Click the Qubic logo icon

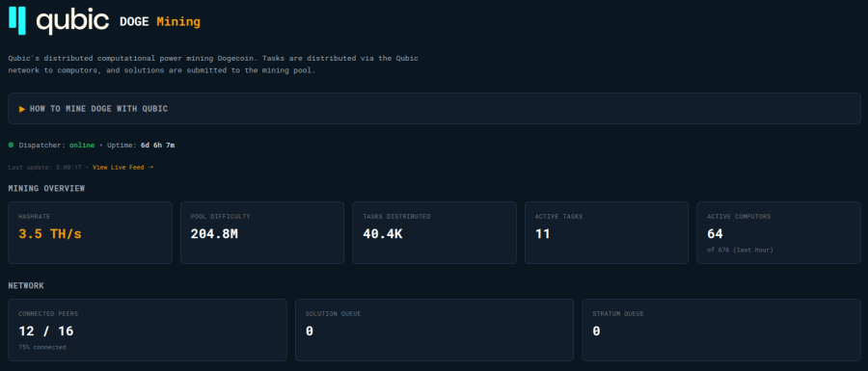[17, 20]
